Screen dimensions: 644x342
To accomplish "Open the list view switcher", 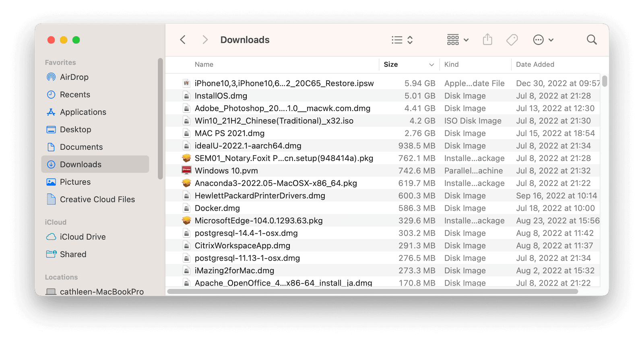I will click(x=402, y=40).
